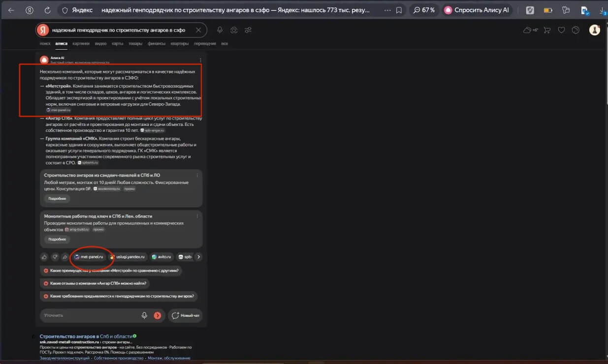The height and width of the screenshot is (364, 608).
Task: Open Алиса AI answer three-dots menu
Action: point(200,60)
